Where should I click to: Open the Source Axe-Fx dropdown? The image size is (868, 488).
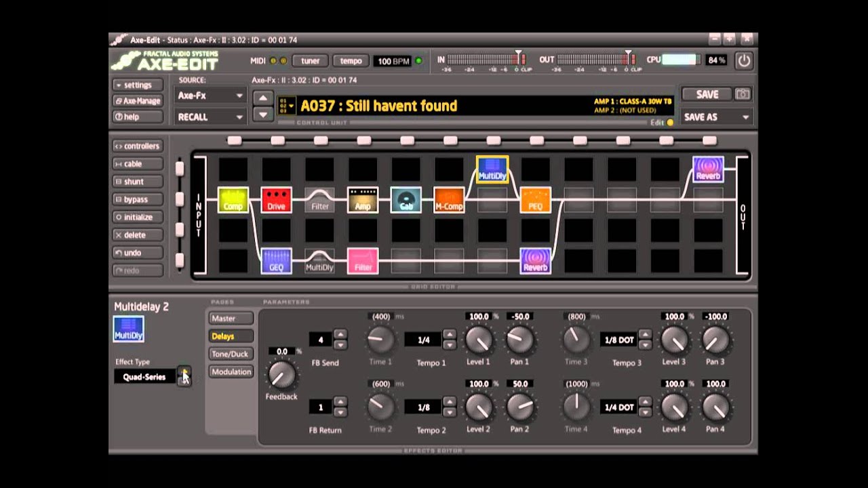(x=210, y=96)
